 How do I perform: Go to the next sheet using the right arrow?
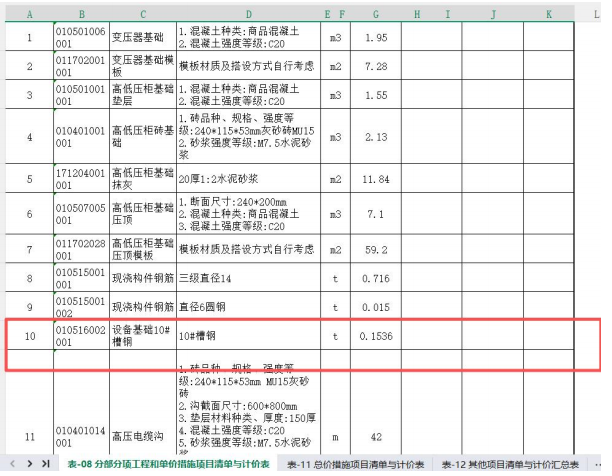tap(31, 464)
